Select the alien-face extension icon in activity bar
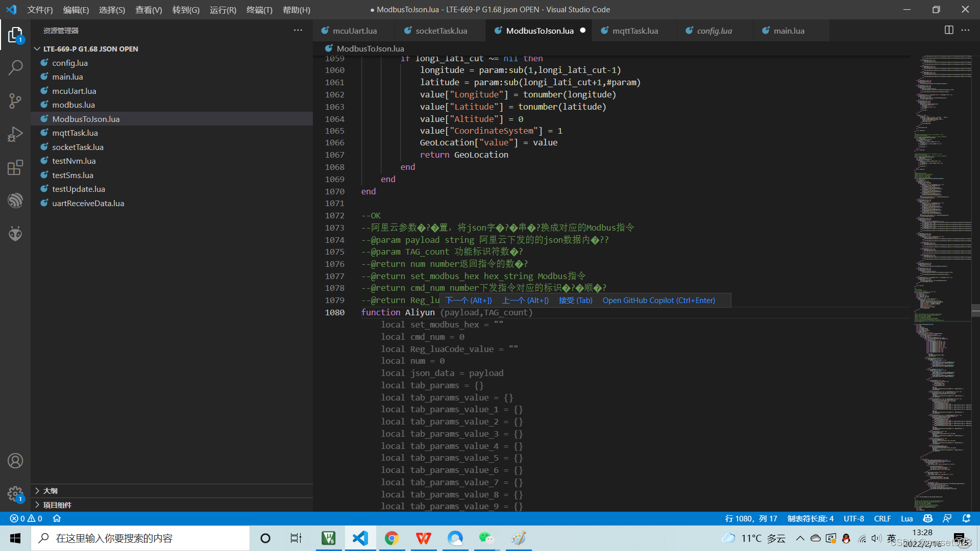Viewport: 980px width, 551px height. pyautogui.click(x=15, y=233)
